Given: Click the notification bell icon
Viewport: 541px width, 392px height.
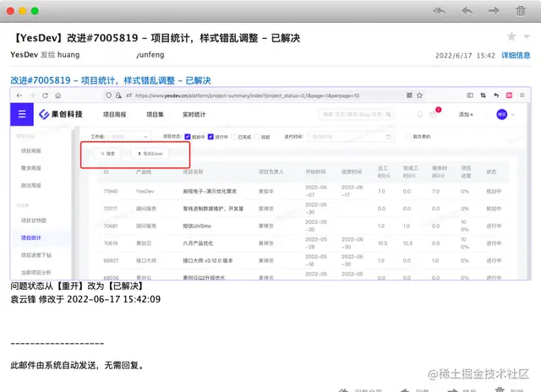Looking at the screenshot, I should tap(420, 114).
